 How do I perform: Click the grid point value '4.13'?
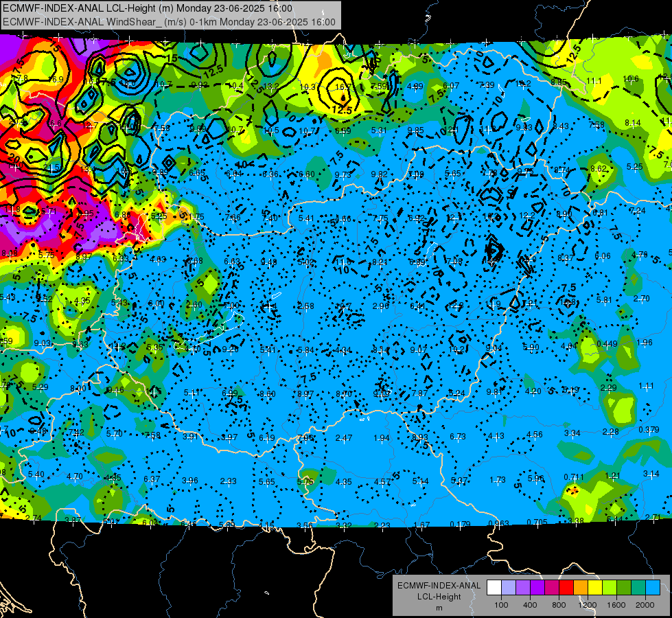pyautogui.click(x=496, y=436)
